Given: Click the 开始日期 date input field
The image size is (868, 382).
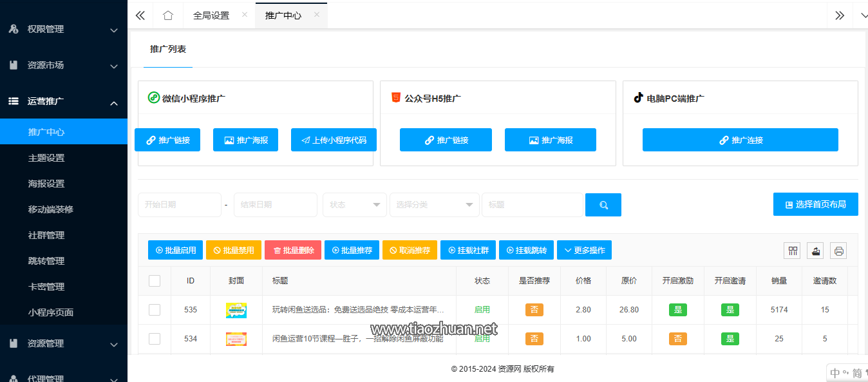Looking at the screenshot, I should (x=179, y=205).
